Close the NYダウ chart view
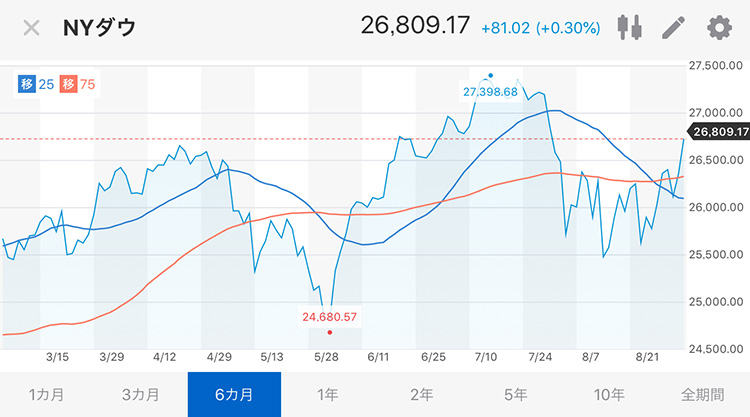The width and height of the screenshot is (750, 417). tap(32, 28)
